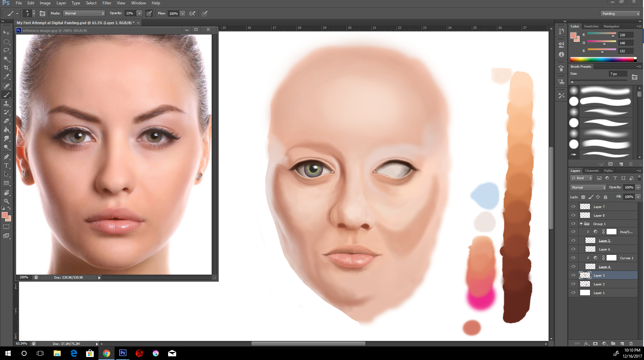Select the Eyedropper tool
Image resolution: width=644 pixels, height=360 pixels.
pyautogui.click(x=6, y=77)
